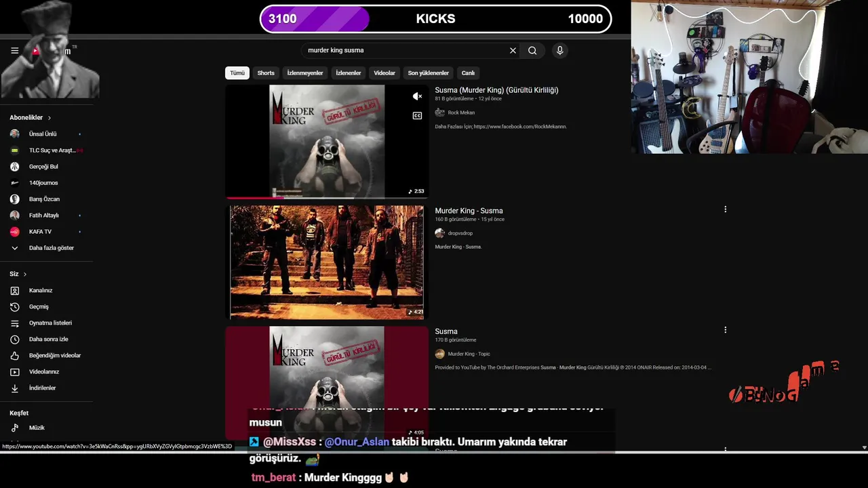The width and height of the screenshot is (868, 488).
Task: Open more options for the Susma topic video
Action: click(725, 330)
